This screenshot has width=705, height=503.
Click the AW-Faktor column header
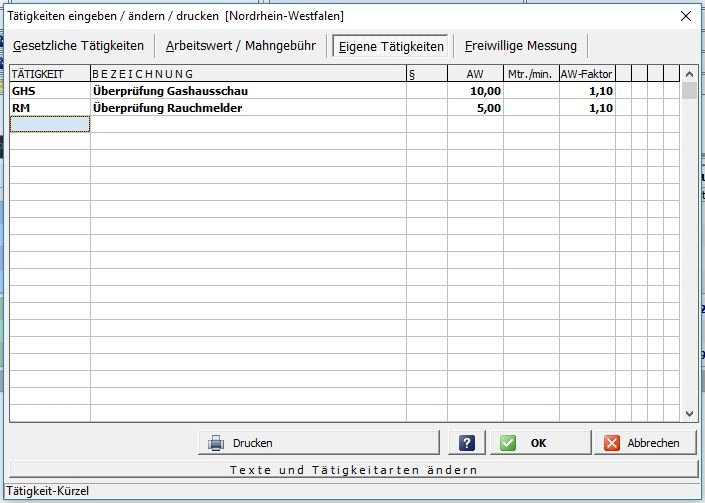[x=586, y=74]
